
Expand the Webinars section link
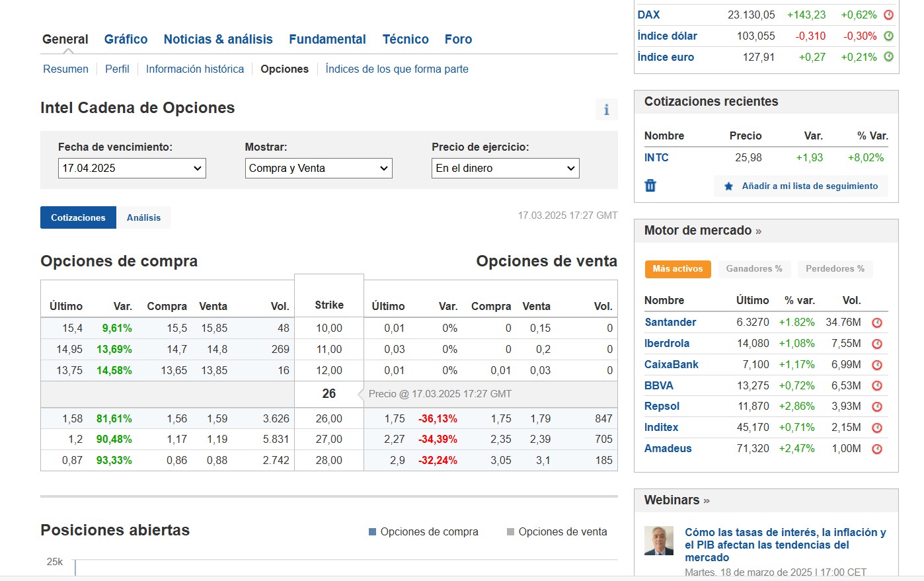pos(677,500)
